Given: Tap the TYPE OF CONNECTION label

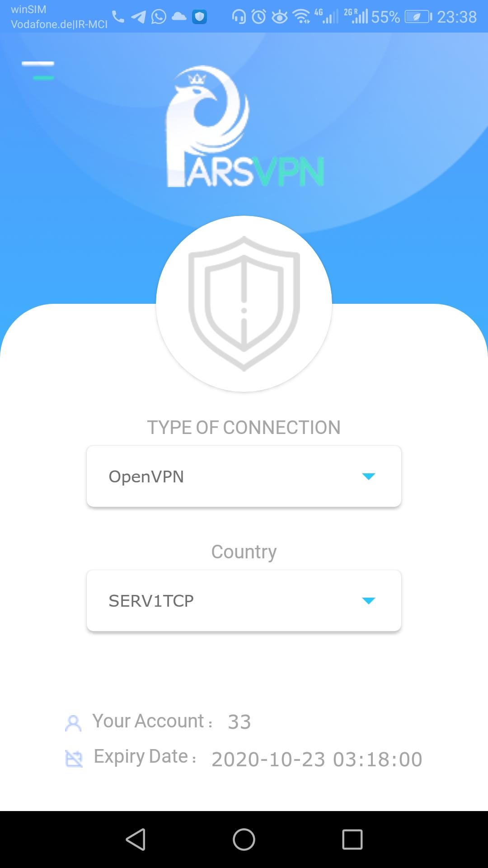Looking at the screenshot, I should pos(244,427).
